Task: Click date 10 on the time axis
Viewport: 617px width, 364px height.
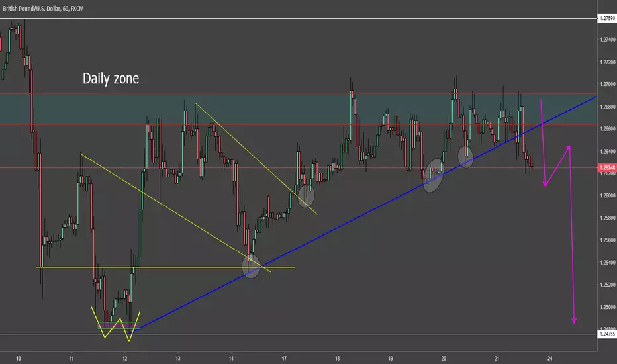Action: 19,359
